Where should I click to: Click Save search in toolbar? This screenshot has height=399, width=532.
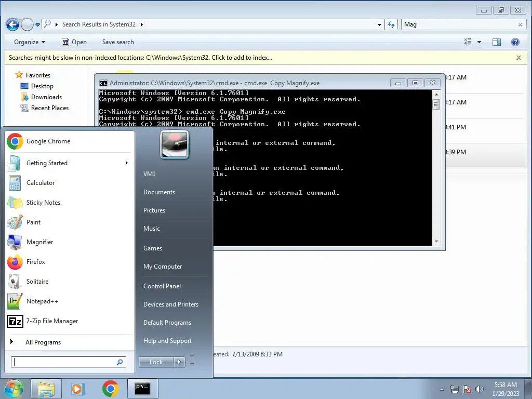(118, 42)
